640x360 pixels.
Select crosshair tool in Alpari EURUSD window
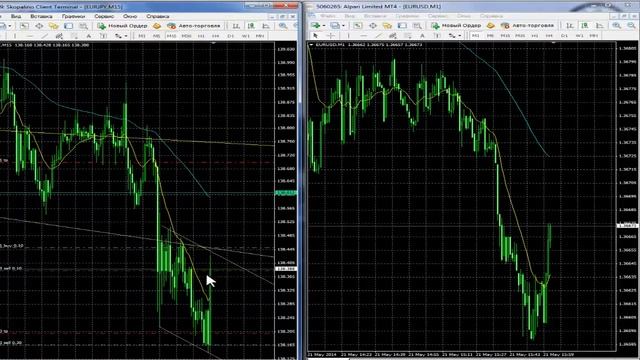coord(331,36)
